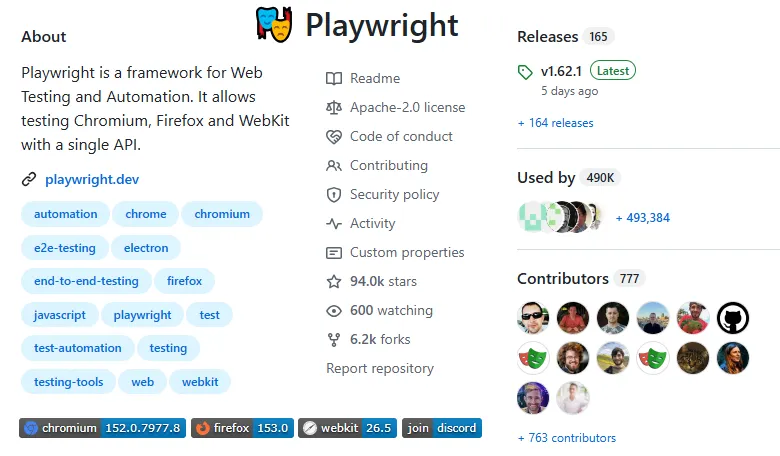Open the Custom properties link
Viewport: 780px width, 456px height.
click(x=407, y=253)
